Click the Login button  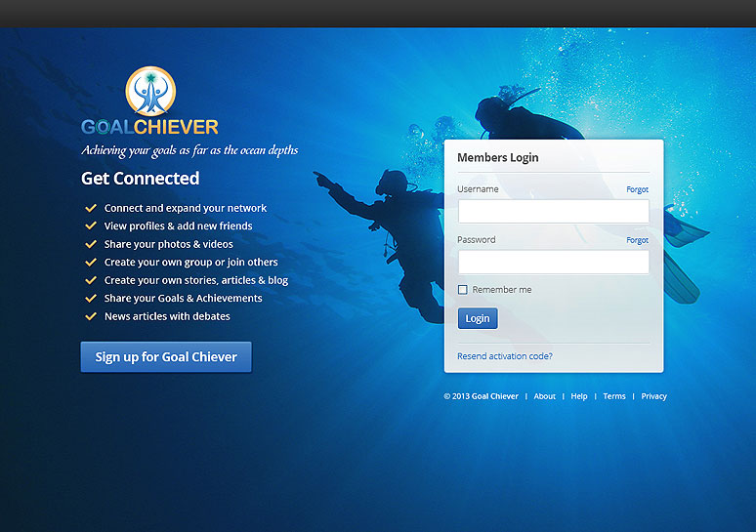tap(478, 318)
